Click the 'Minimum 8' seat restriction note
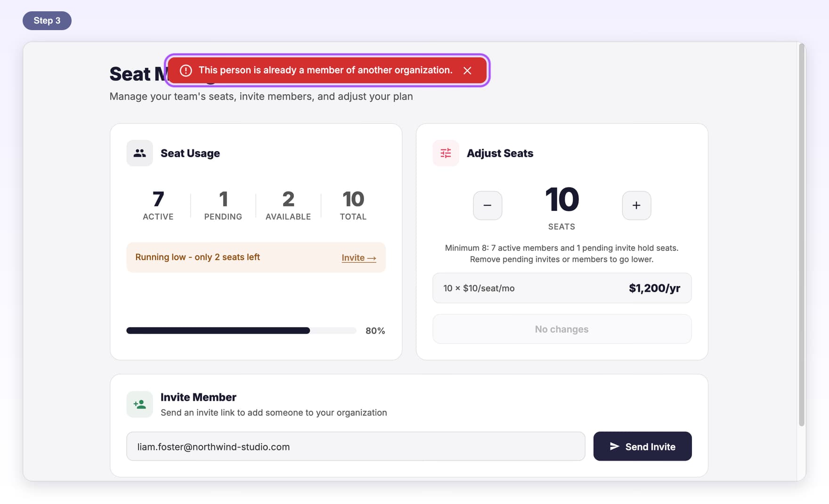 562,254
